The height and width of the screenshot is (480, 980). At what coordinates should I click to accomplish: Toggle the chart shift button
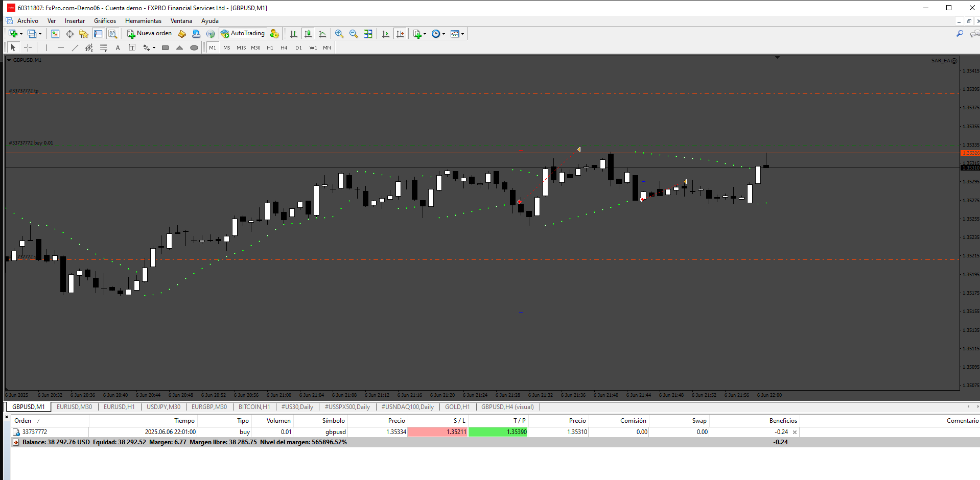400,34
